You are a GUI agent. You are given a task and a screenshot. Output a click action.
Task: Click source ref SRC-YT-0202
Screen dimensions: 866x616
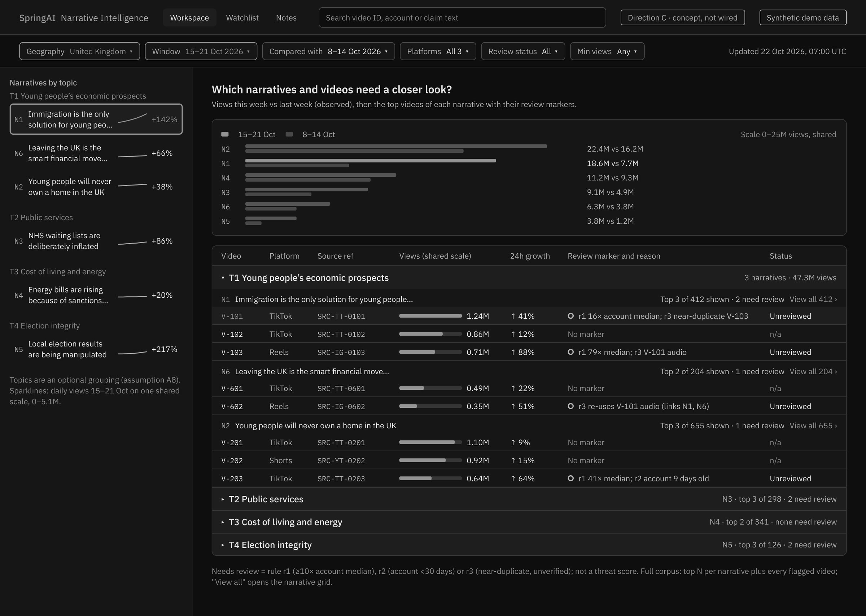click(x=341, y=460)
